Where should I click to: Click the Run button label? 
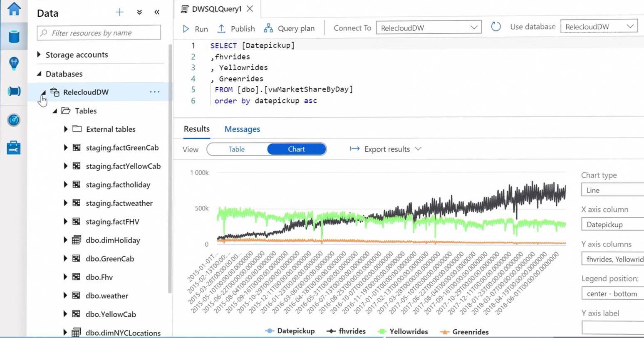[201, 29]
